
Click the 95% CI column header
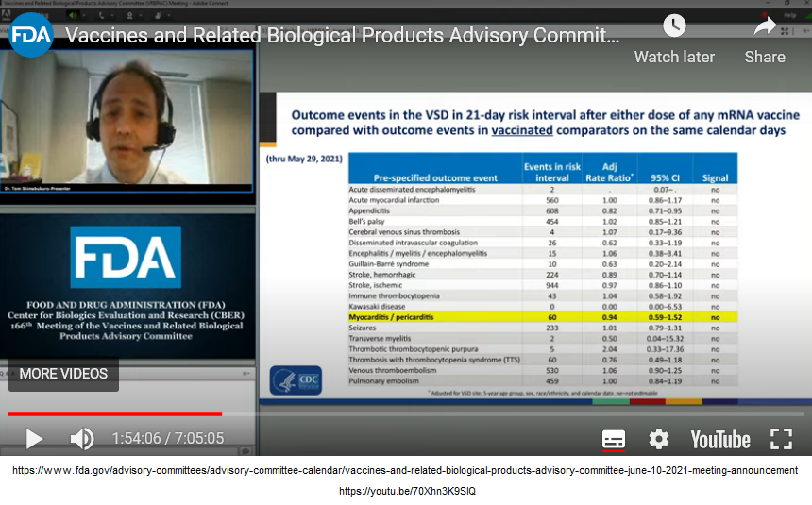coord(665,177)
